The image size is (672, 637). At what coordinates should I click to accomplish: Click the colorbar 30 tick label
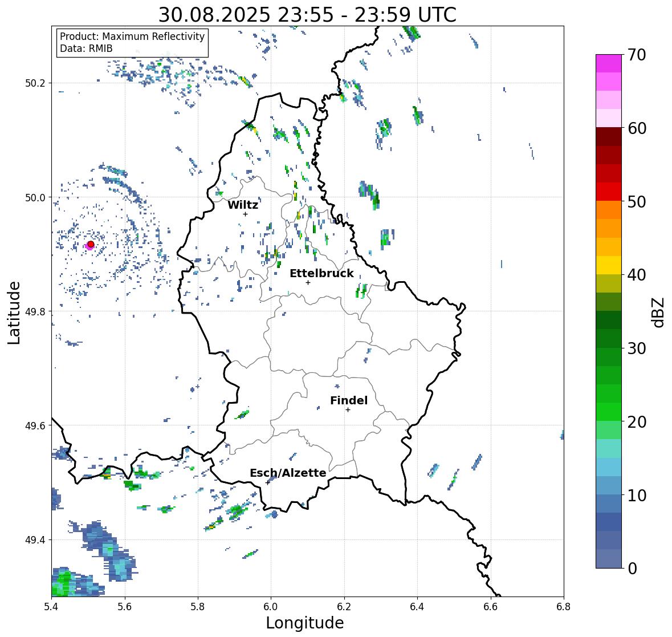coord(637,348)
